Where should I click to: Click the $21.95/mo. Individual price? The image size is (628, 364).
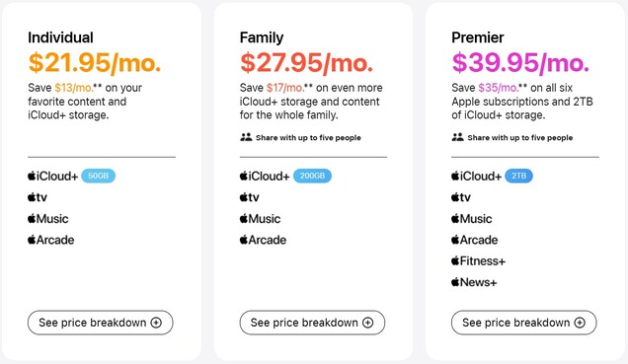point(95,63)
